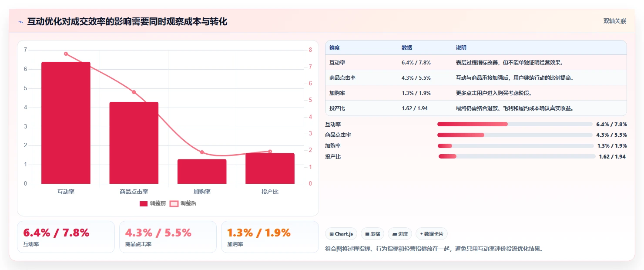
Task: Click the 4.3% / 5.5% value beside progress bar
Action: [x=611, y=135]
